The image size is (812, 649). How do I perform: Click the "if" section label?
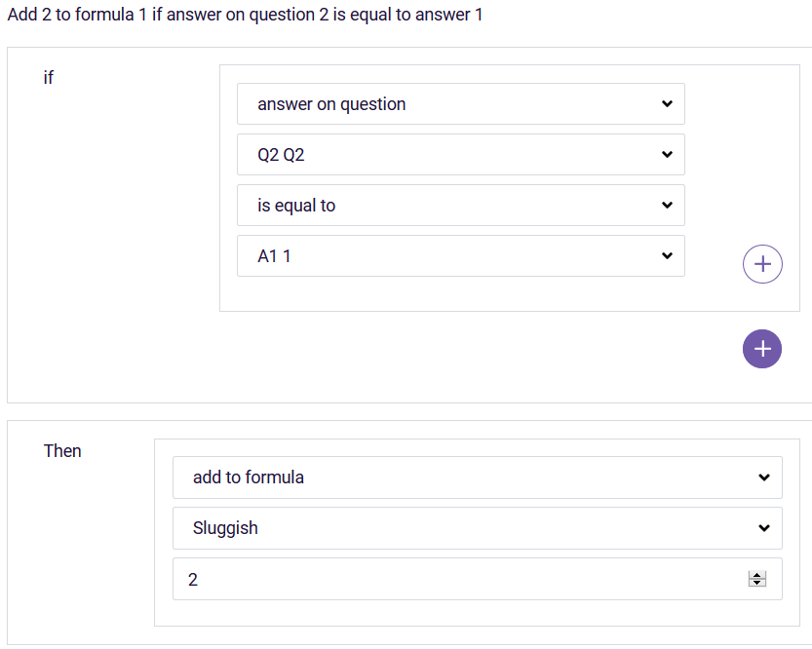49,78
